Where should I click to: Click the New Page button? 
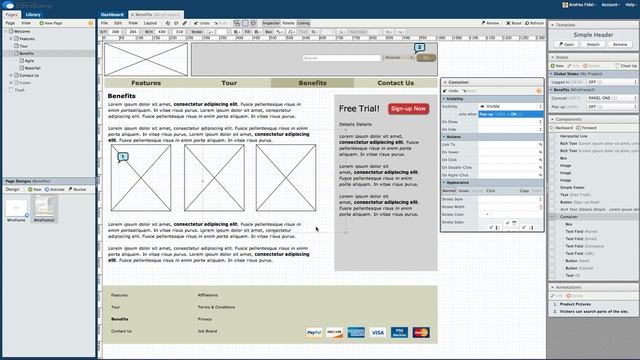coord(51,23)
